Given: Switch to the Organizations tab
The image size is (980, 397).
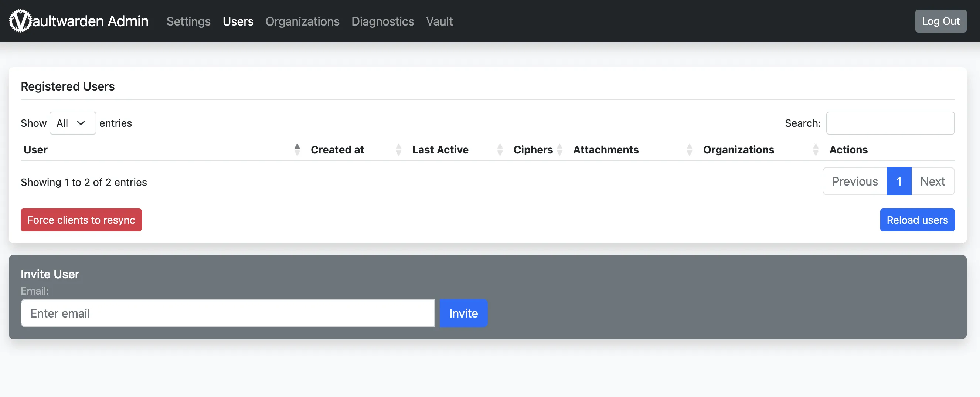Looking at the screenshot, I should [302, 21].
